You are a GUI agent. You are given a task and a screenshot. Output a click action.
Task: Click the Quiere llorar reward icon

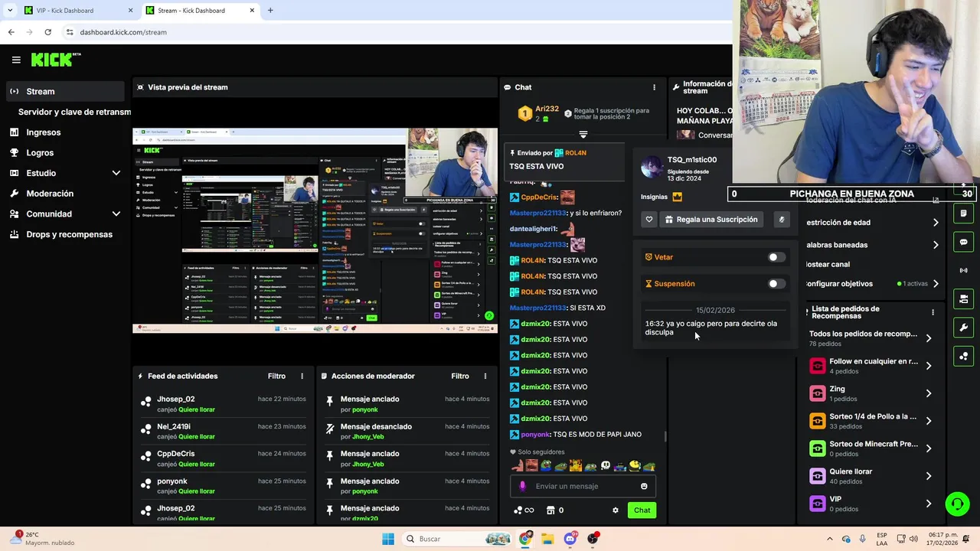pos(817,476)
